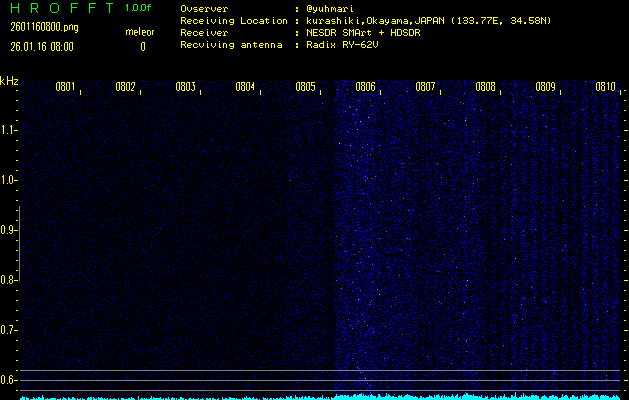
Task: Click the 0810 time marker
Action: (x=606, y=87)
